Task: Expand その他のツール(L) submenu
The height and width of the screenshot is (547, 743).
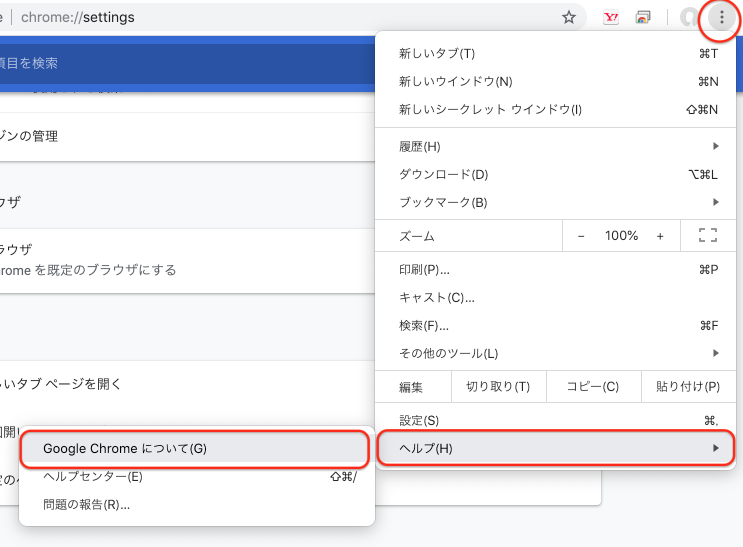Action: [555, 354]
